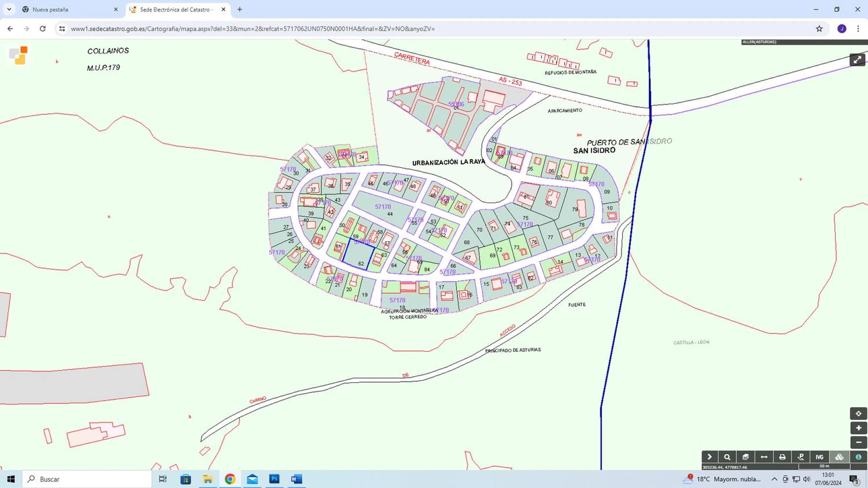Click the IVG toolbar button
The height and width of the screenshot is (488, 868).
pos(819,457)
